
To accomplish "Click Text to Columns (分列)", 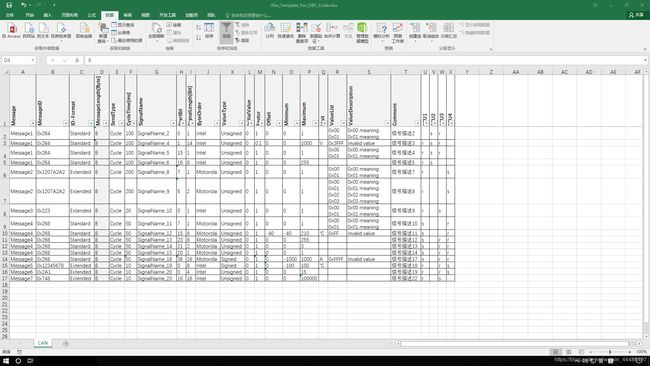I will coord(269,31).
